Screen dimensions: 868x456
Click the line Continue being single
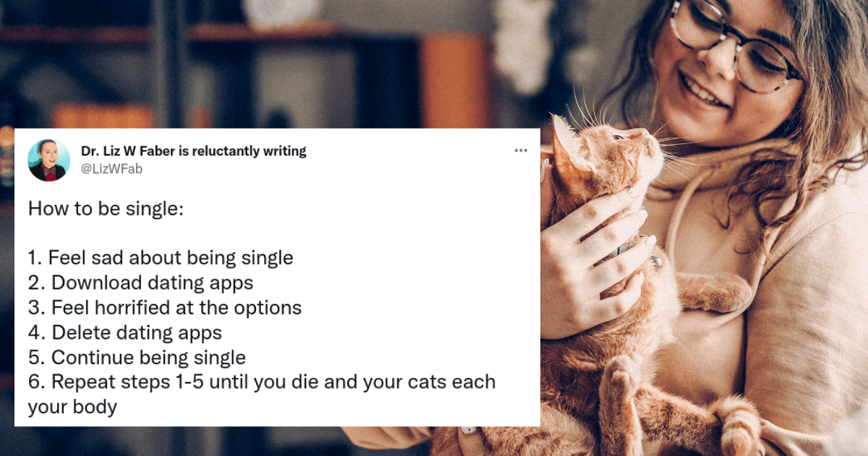137,358
